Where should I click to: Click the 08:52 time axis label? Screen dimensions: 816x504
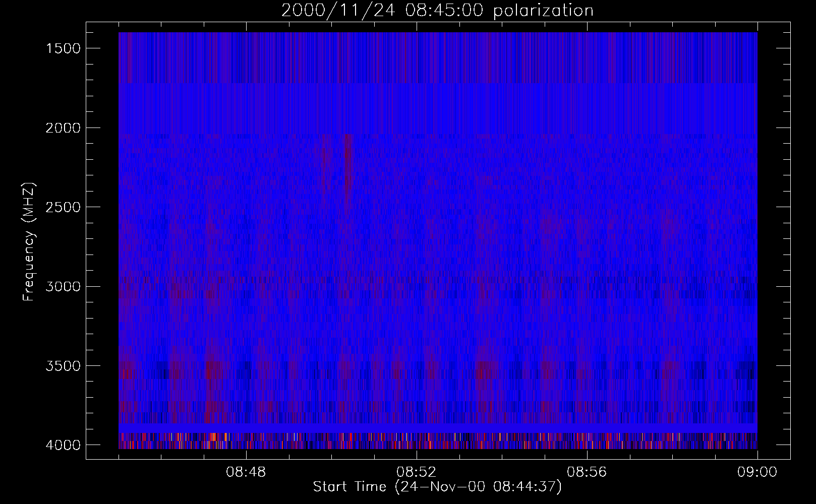click(x=417, y=472)
